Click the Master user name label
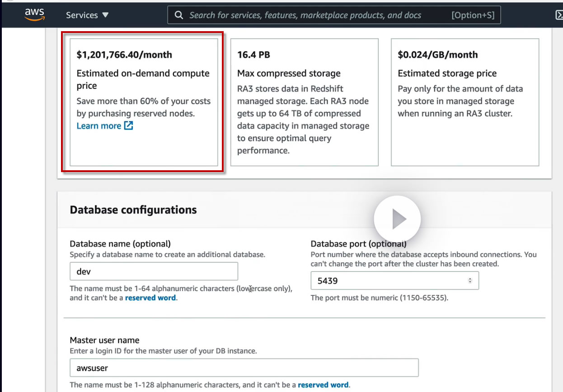 [x=104, y=340]
